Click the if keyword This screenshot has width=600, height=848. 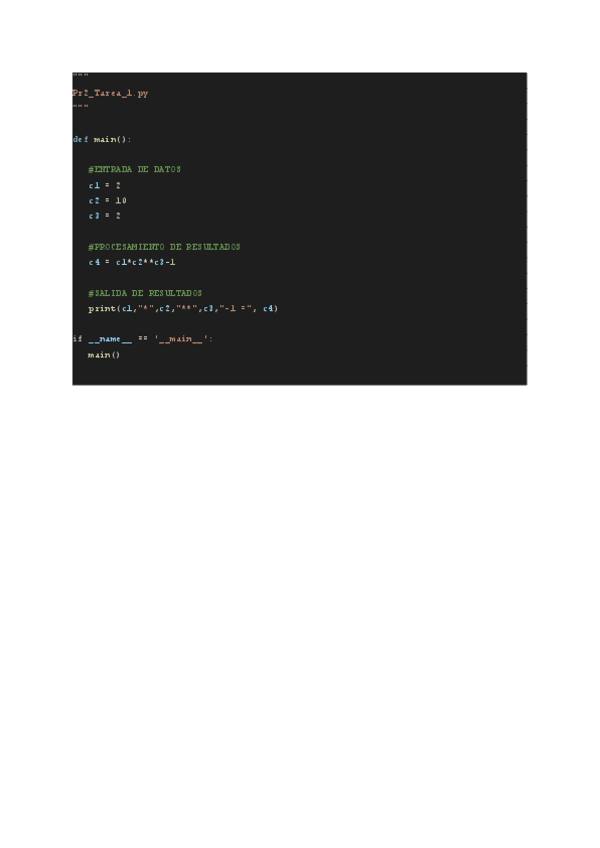click(x=77, y=339)
